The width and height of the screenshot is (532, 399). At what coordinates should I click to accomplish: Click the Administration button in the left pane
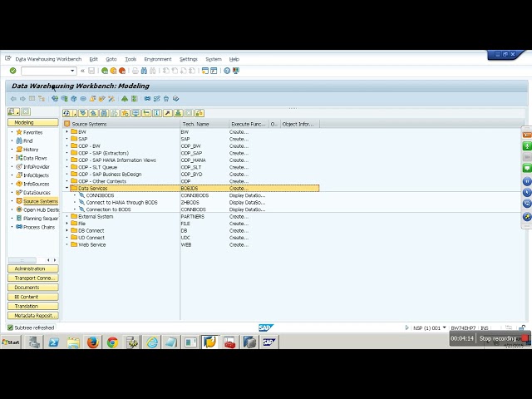pos(33,268)
